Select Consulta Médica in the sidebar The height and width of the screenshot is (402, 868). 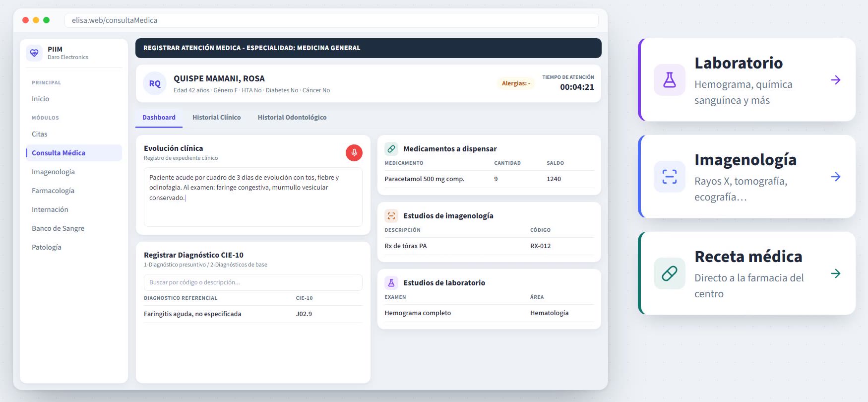73,153
